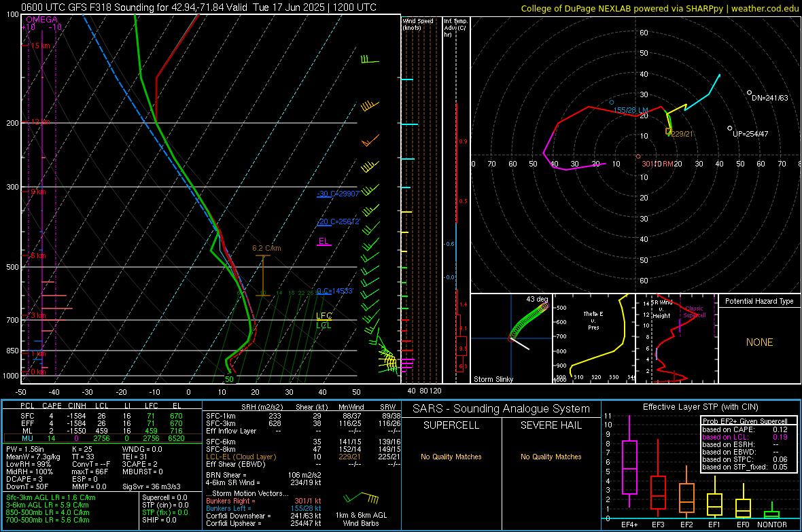Click the sounding title with GFS F318
Screen dimensions: 802x532
pos(198,7)
